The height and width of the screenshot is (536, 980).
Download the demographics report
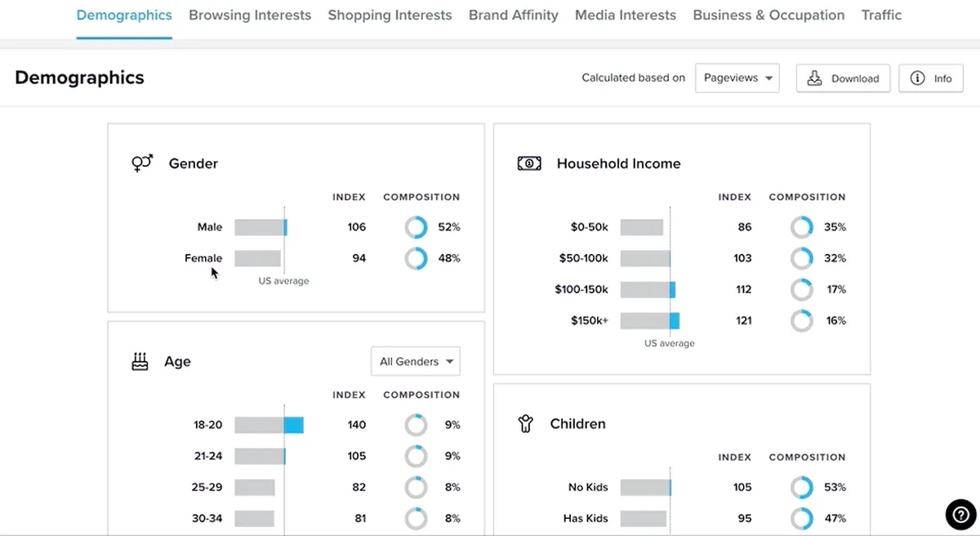843,78
